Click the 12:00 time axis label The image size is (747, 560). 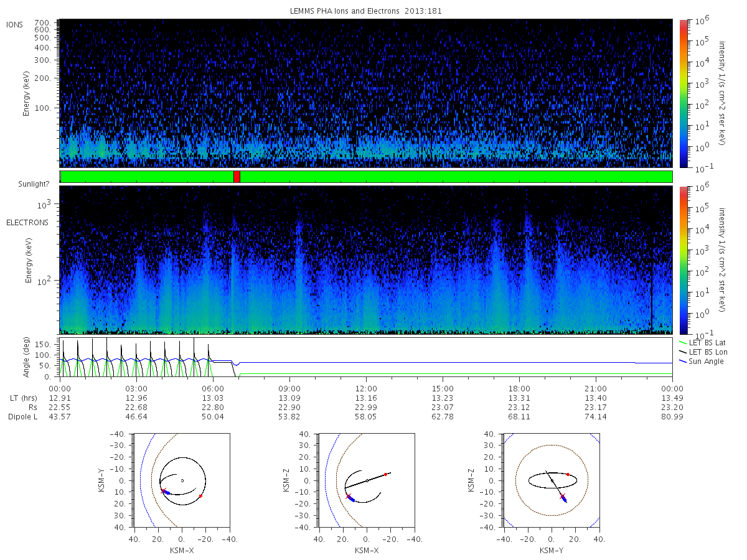click(x=366, y=389)
